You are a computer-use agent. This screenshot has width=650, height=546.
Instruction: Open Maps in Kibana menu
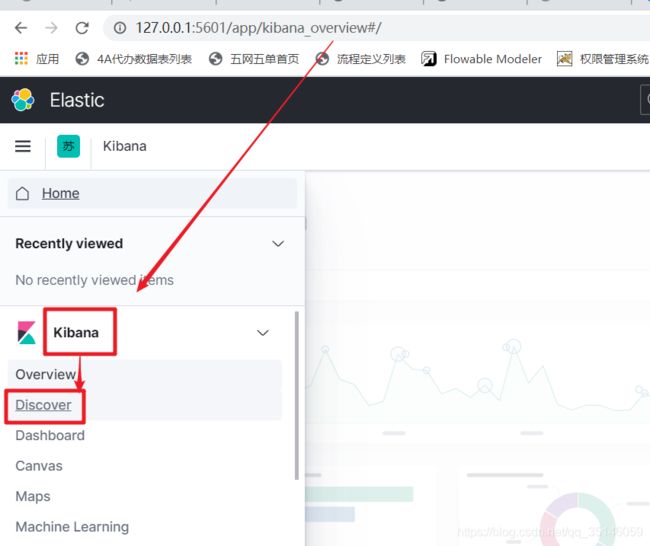(x=33, y=496)
